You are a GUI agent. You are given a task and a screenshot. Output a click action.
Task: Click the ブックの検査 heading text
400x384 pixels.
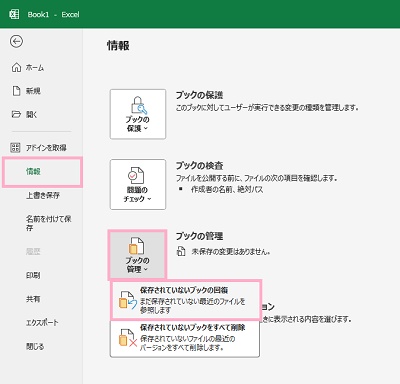pos(199,165)
